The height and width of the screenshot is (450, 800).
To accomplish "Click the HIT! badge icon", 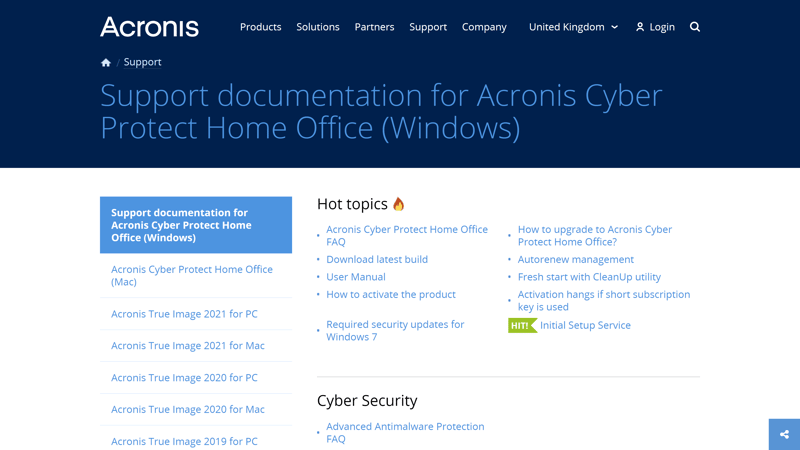I will [x=522, y=326].
